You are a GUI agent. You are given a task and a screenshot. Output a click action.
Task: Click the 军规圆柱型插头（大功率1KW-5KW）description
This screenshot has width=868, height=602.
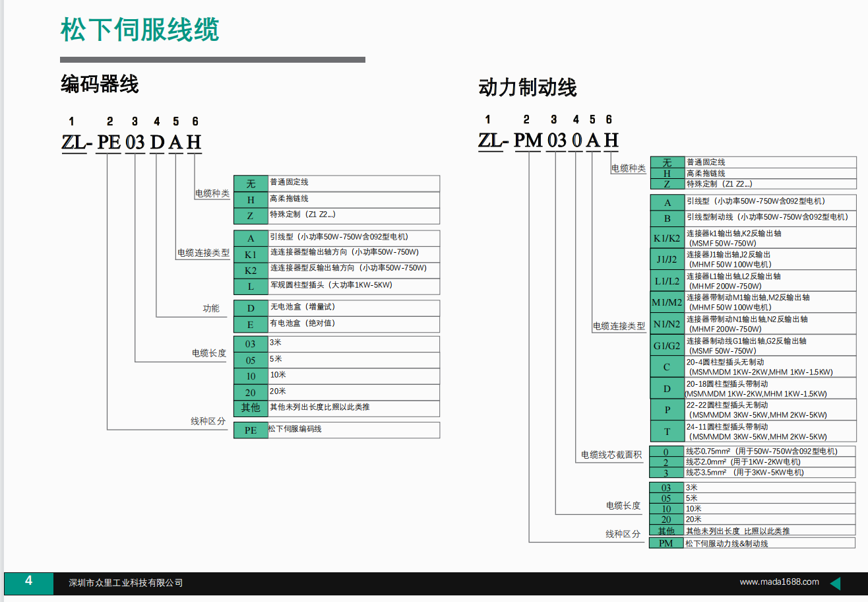click(331, 285)
